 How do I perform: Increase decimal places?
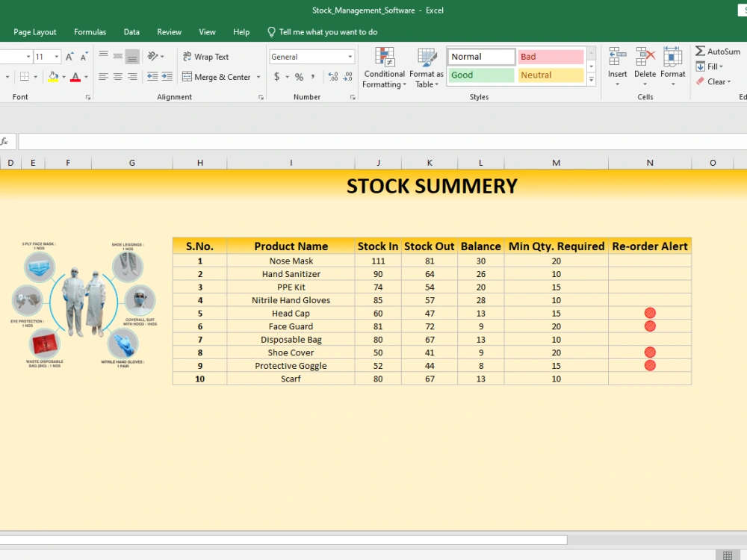(x=333, y=77)
